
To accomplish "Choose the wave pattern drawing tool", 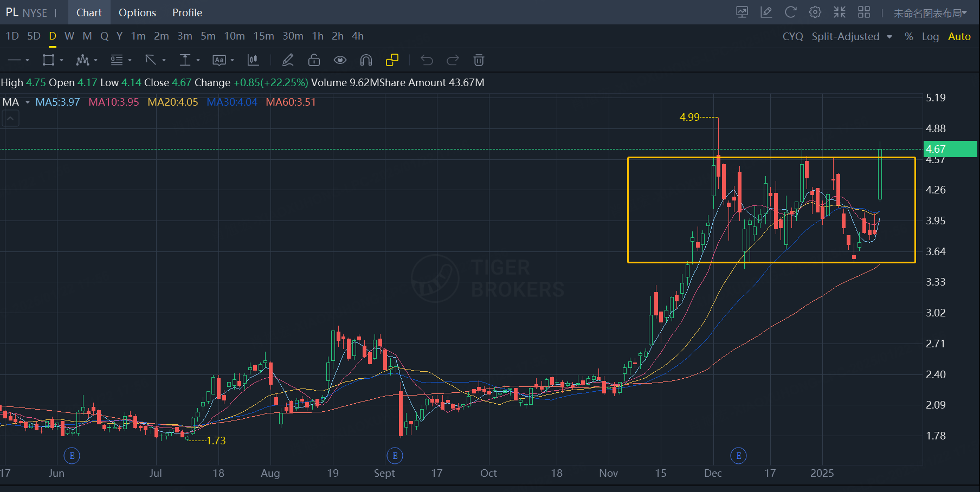I will coord(82,60).
